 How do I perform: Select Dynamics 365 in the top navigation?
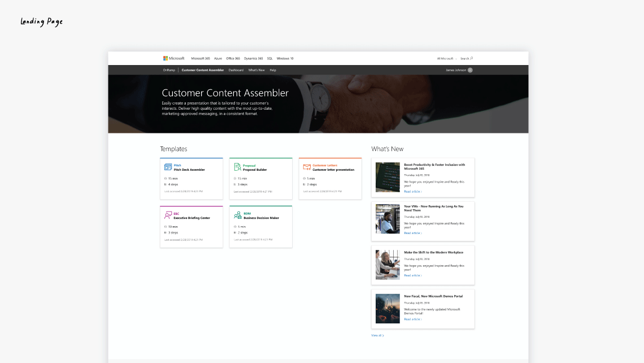tap(254, 58)
